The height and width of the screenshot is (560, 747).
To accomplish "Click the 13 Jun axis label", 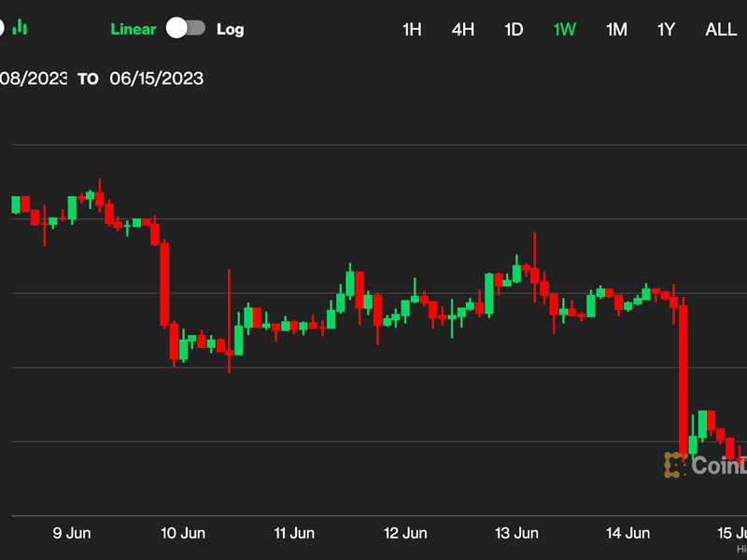I will [516, 533].
